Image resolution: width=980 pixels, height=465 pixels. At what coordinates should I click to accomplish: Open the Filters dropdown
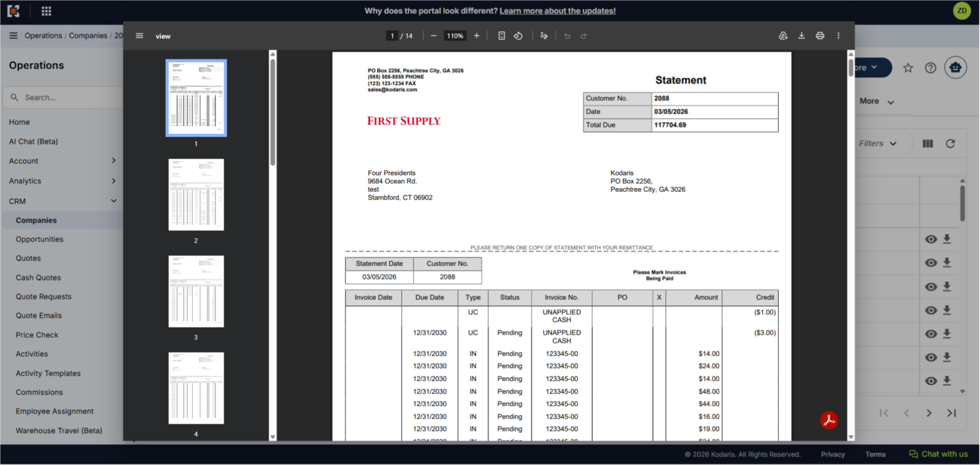point(878,143)
